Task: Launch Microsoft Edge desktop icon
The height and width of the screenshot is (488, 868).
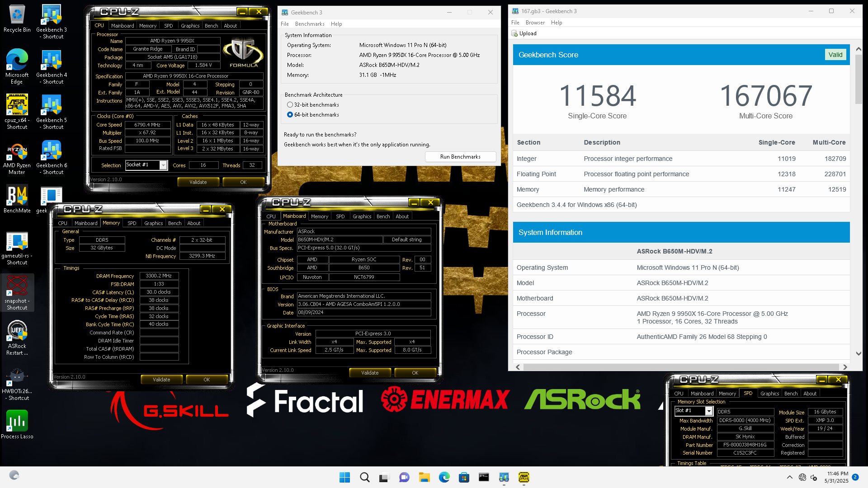Action: (17, 67)
